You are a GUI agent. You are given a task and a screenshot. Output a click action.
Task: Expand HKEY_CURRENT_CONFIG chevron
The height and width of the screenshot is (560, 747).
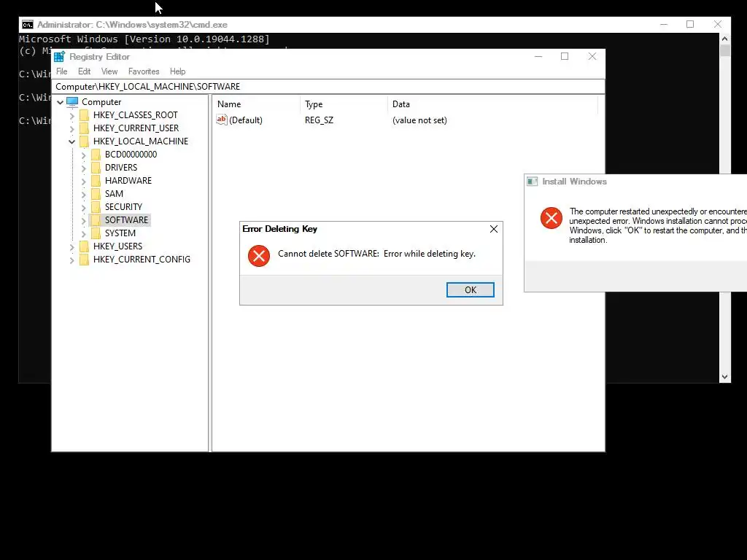pos(72,260)
